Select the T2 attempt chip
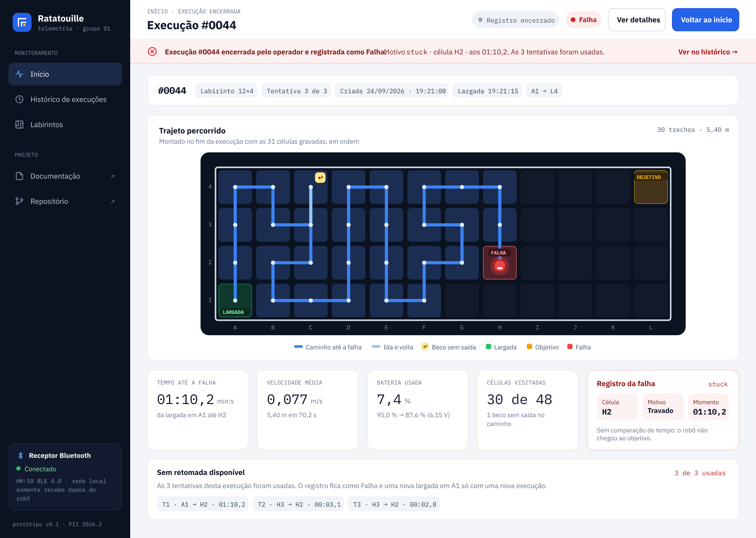The height and width of the screenshot is (538, 756). [x=298, y=504]
